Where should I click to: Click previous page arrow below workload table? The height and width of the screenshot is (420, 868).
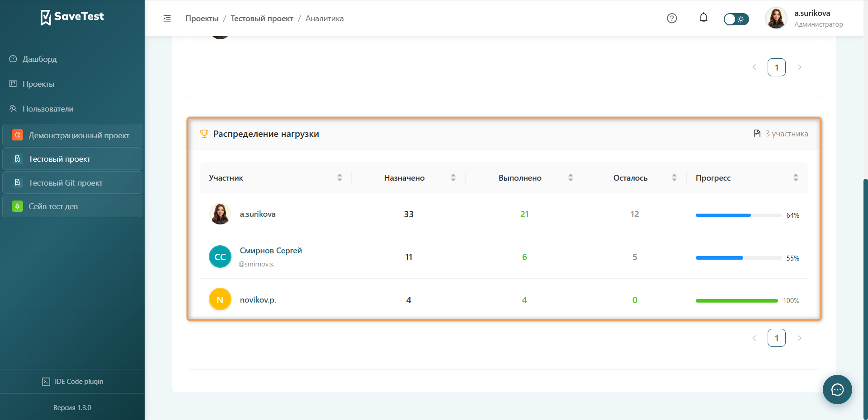(x=754, y=338)
